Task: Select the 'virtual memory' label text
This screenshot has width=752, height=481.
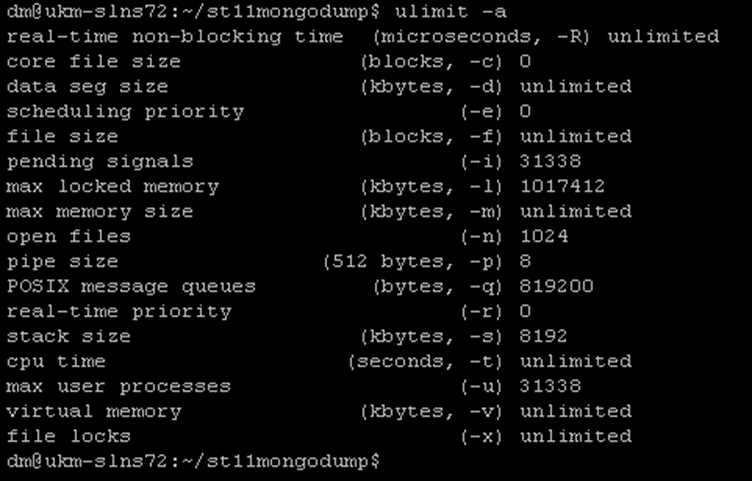Action: click(94, 412)
